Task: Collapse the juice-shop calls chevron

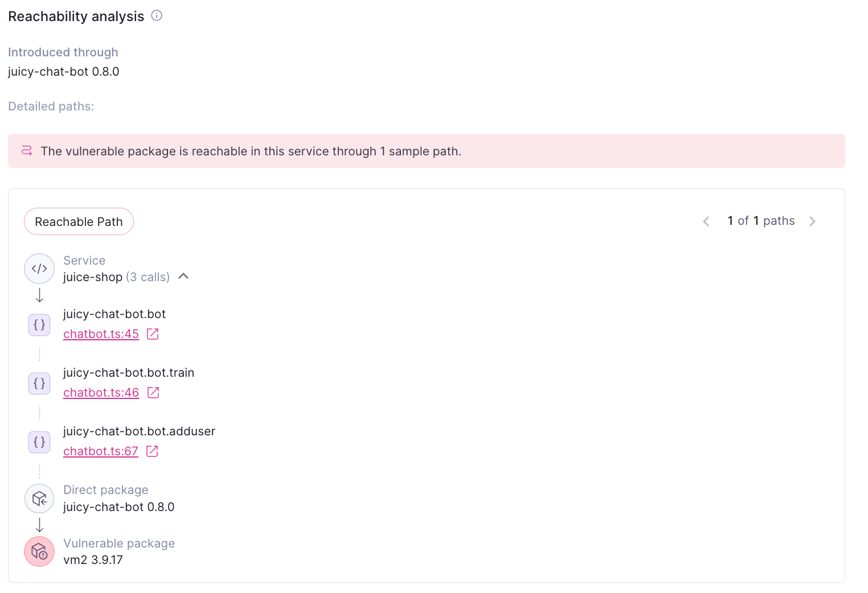Action: coord(183,277)
